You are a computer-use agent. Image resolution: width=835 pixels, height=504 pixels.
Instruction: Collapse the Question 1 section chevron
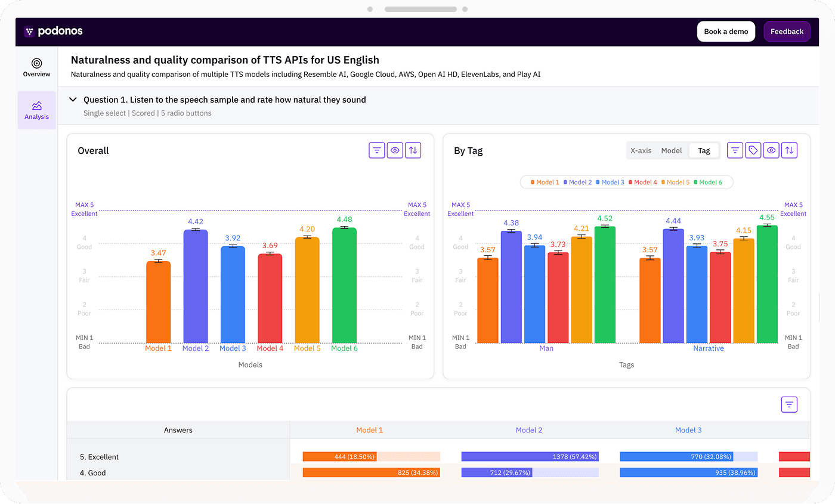(73, 100)
